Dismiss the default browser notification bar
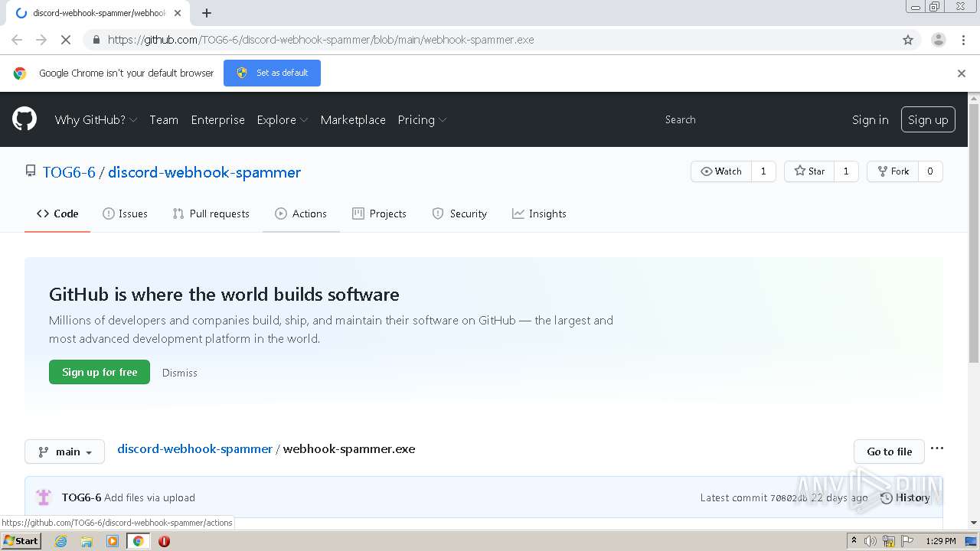980x551 pixels. click(x=962, y=73)
